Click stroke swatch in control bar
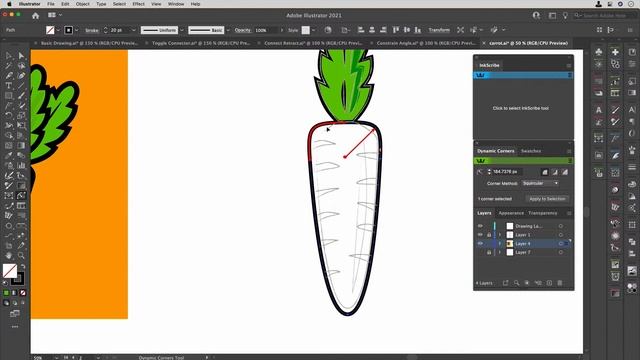 coord(68,30)
